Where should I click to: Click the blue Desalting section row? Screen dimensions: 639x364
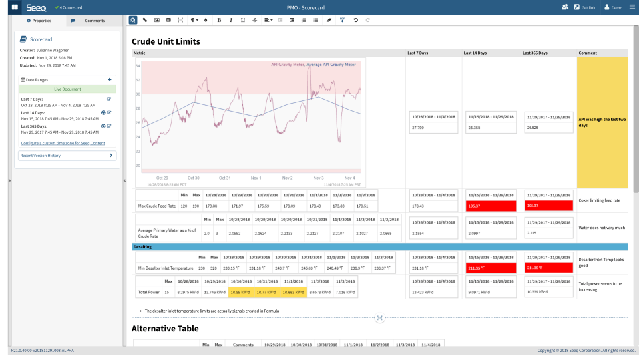click(380, 247)
